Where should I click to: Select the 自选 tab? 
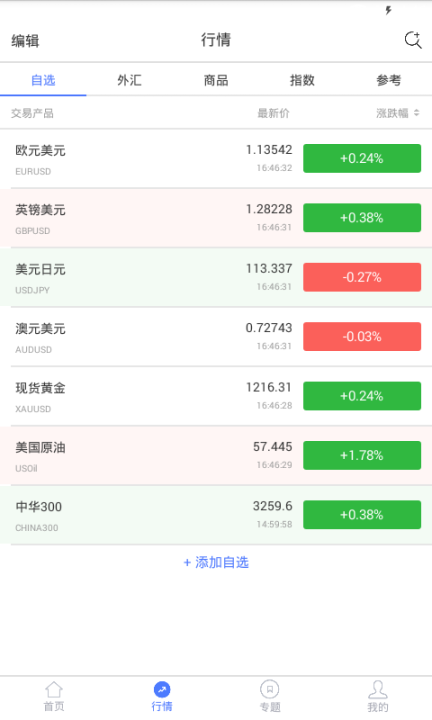pyautogui.click(x=43, y=80)
